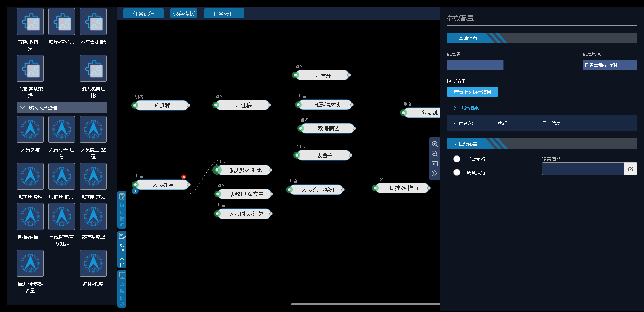Click the input port of the 库迁移 node
The image size is (644, 312).
tap(135, 105)
